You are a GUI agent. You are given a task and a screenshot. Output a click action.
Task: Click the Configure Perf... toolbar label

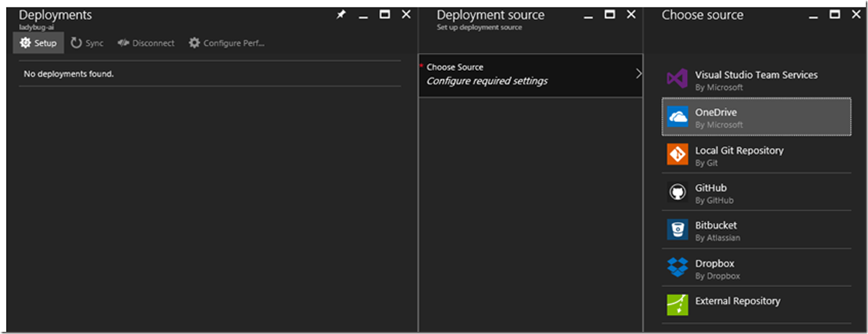tap(234, 43)
